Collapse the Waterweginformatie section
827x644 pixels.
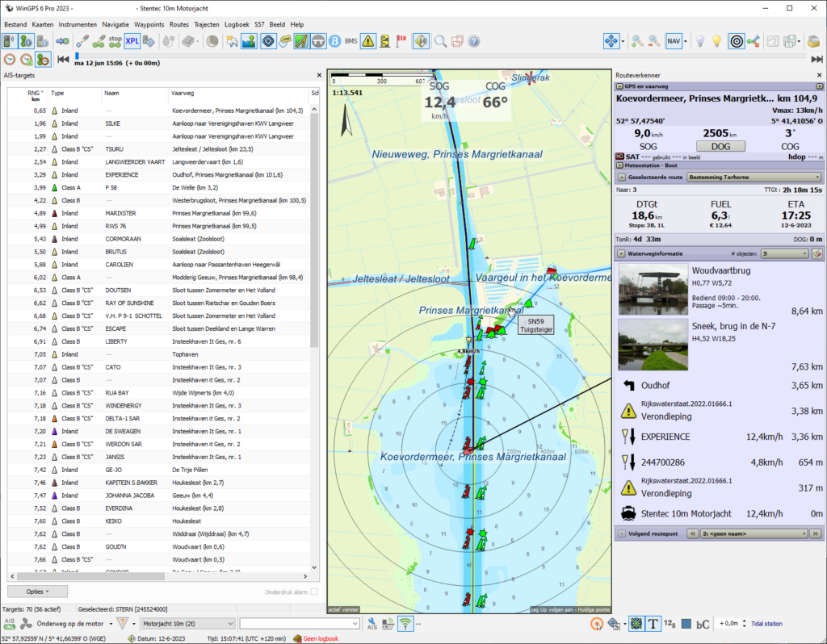pos(621,253)
